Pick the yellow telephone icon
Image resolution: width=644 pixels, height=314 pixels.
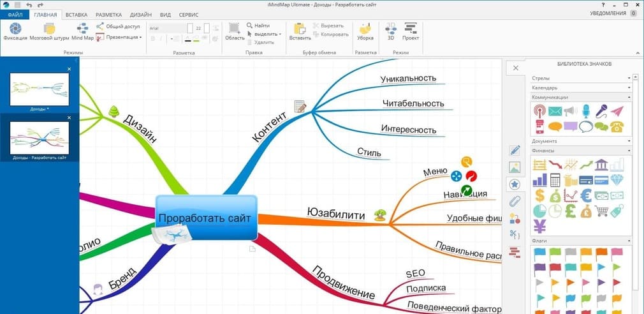(617, 126)
